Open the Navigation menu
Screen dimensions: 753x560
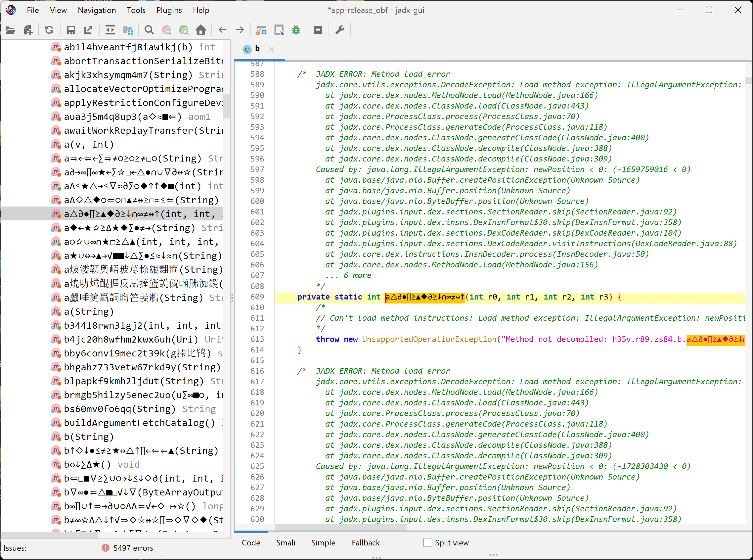point(97,10)
